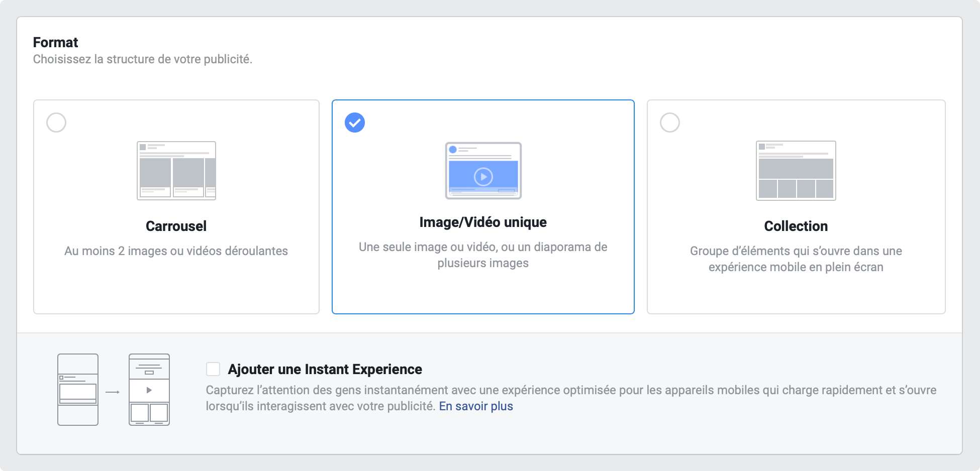
Task: Click the Image/Vidéo unique title text
Action: coord(483,222)
